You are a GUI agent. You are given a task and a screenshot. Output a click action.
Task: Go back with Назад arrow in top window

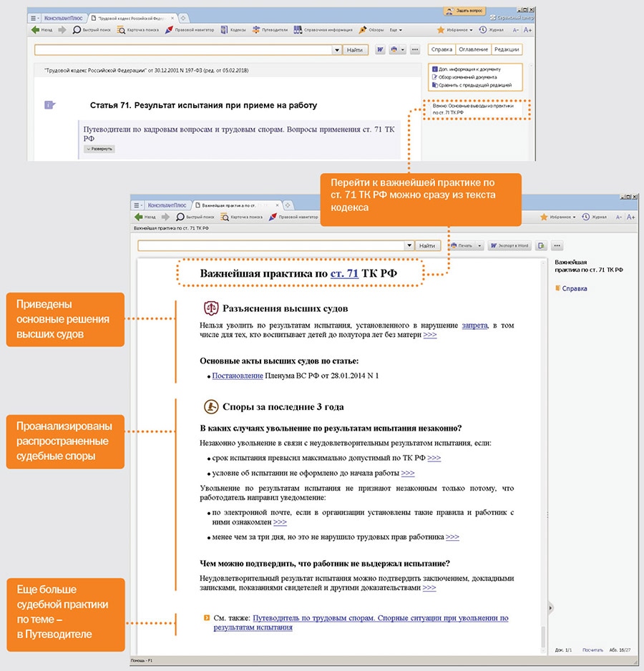pyautogui.click(x=42, y=30)
